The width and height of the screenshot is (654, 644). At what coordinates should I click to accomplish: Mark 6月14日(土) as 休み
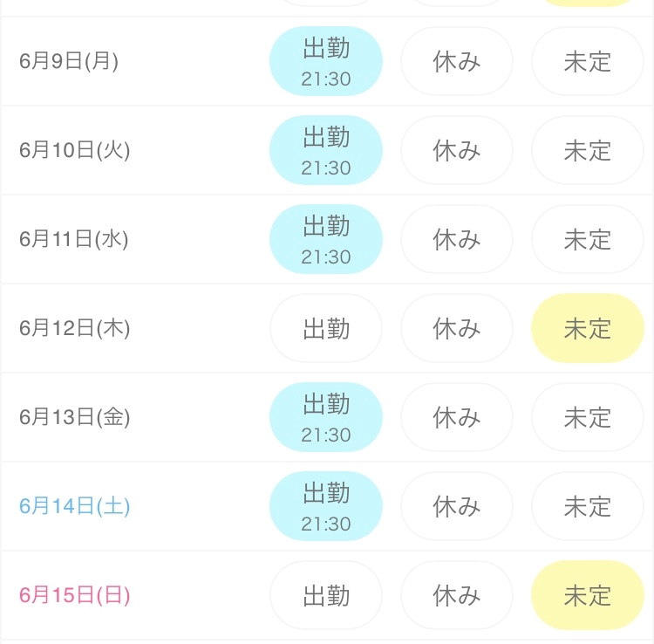click(457, 506)
